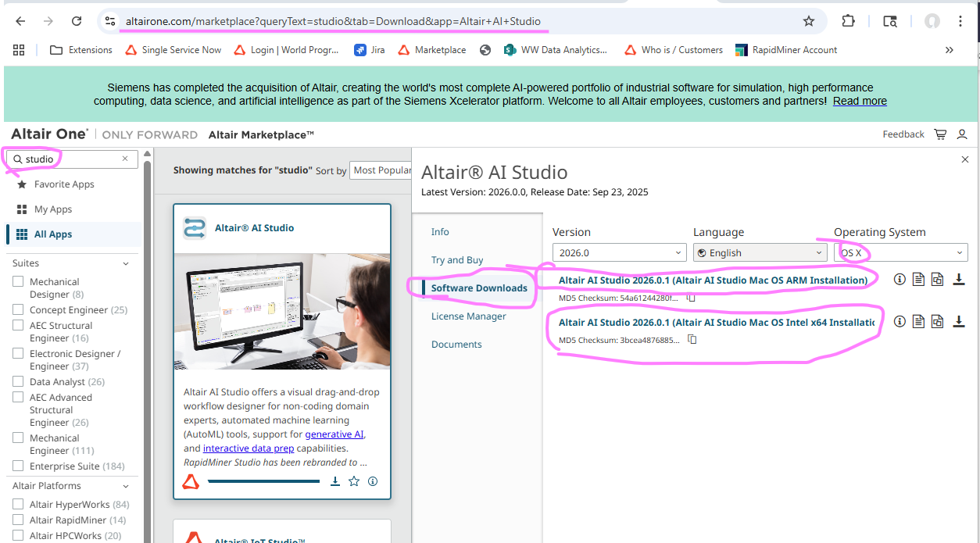980x543 pixels.
Task: Open the Feedback link
Action: [903, 134]
